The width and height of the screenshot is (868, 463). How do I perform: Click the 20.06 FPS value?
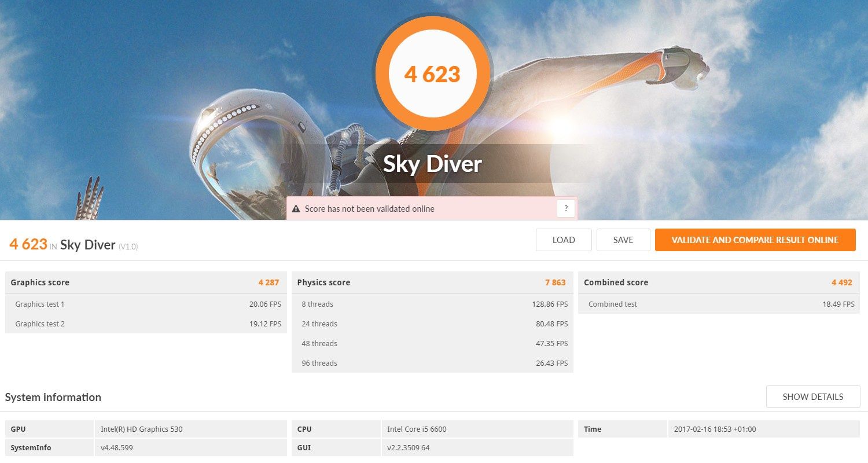[x=265, y=304]
